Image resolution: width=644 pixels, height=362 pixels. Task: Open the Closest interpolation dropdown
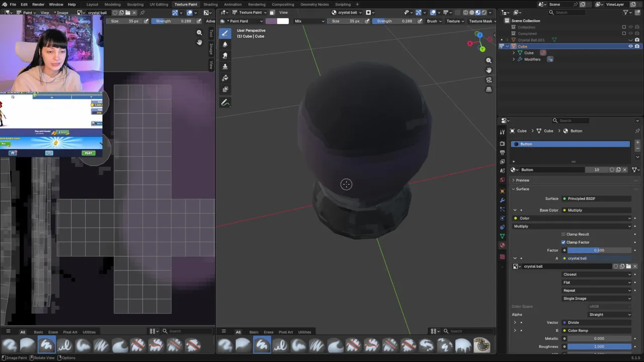click(597, 275)
